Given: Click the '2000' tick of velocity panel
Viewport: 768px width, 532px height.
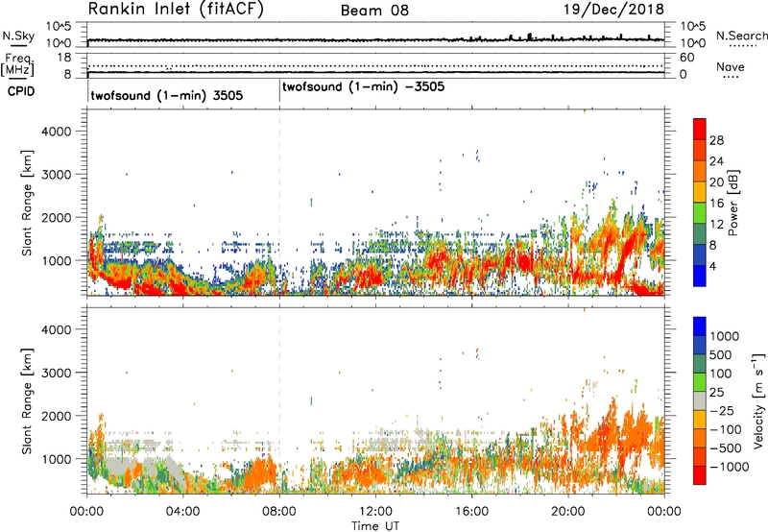Looking at the screenshot, I should [x=56, y=416].
